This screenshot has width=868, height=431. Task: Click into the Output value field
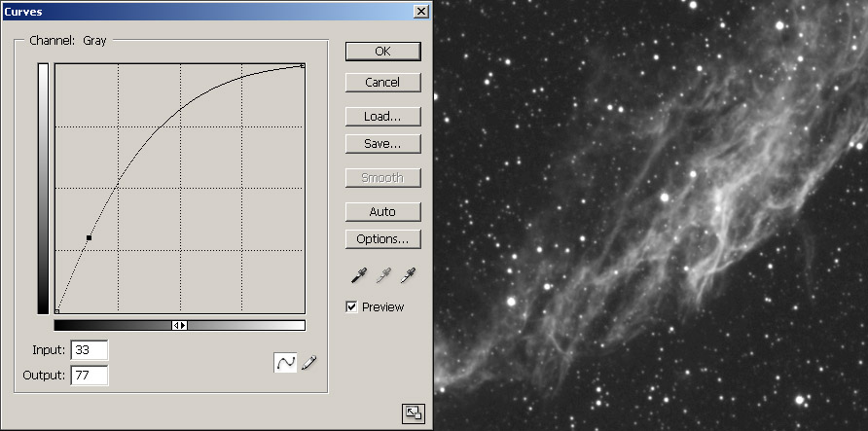(x=89, y=375)
